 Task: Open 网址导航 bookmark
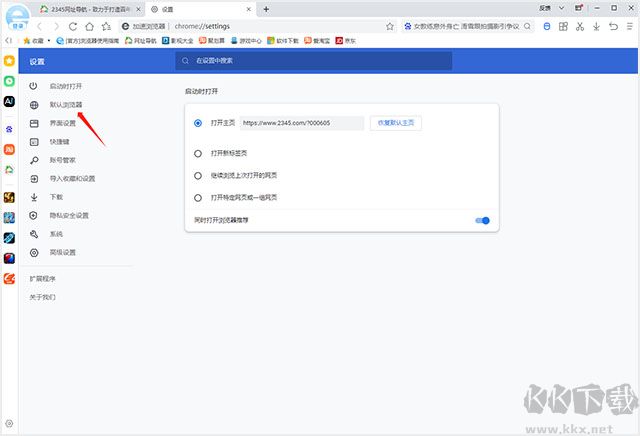coord(140,40)
